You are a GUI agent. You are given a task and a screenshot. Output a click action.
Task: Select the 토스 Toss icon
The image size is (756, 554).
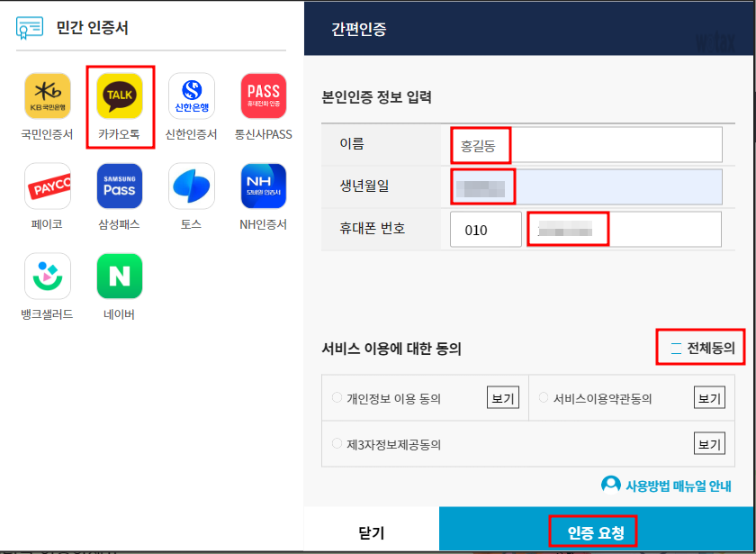(x=192, y=186)
